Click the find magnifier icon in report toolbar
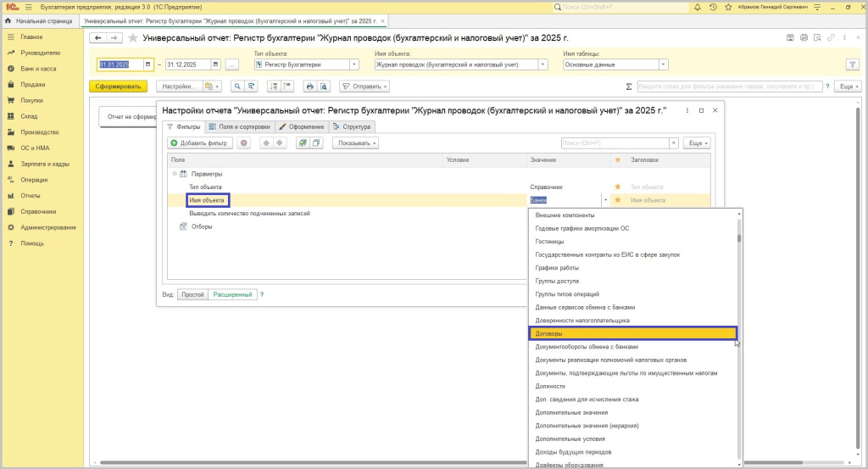This screenshot has width=868, height=469. point(237,87)
